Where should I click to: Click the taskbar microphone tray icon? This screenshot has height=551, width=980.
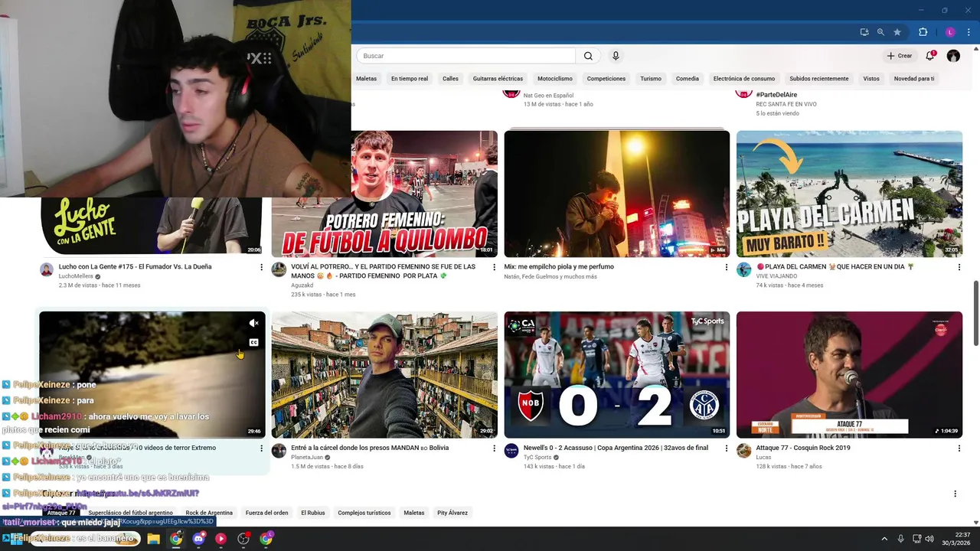coord(900,539)
